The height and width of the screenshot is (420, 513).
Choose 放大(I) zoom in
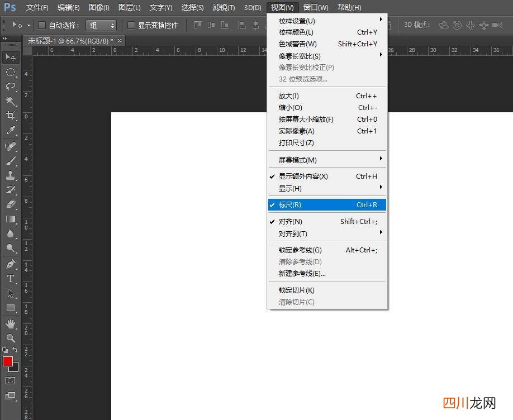tap(327, 96)
